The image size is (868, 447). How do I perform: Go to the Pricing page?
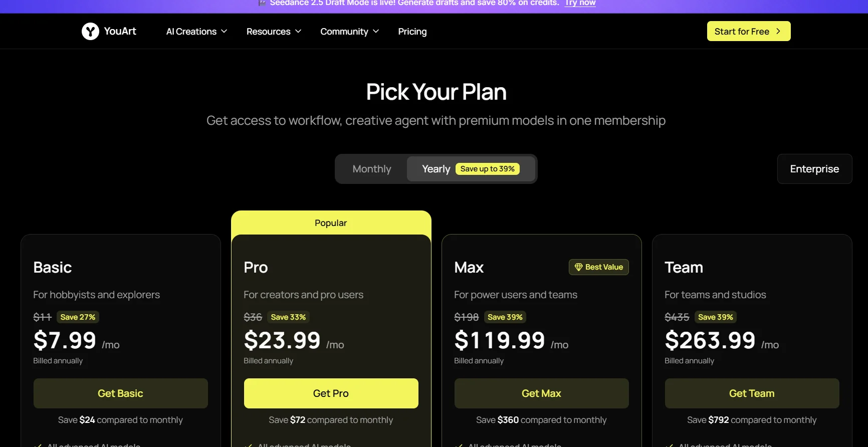coord(412,32)
